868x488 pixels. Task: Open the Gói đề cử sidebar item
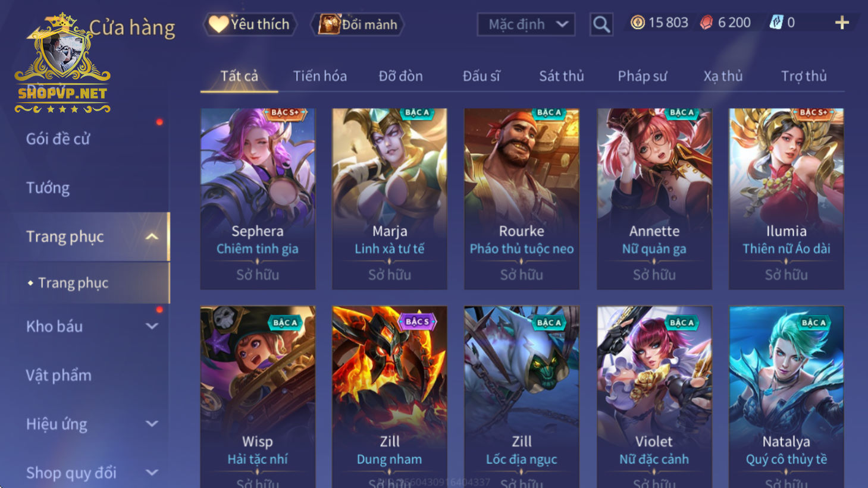(58, 139)
